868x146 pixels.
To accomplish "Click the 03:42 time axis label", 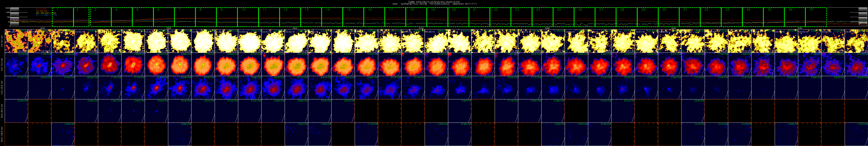I will pyautogui.click(x=295, y=28).
